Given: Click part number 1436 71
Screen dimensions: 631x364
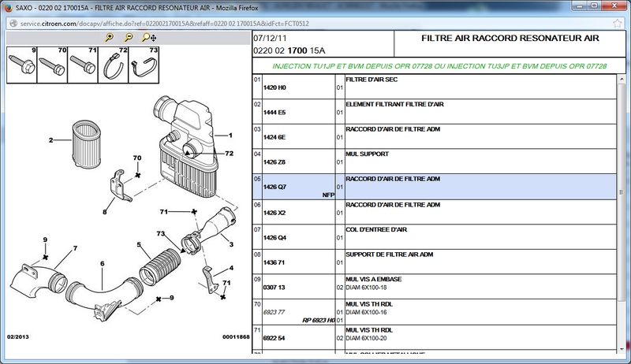Looking at the screenshot, I should click(274, 262).
